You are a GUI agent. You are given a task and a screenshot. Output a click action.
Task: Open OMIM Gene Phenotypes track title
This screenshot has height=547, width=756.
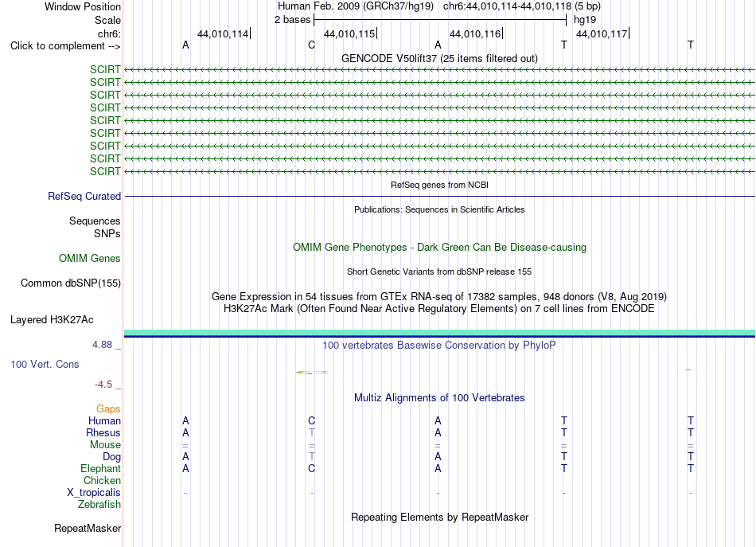point(439,248)
